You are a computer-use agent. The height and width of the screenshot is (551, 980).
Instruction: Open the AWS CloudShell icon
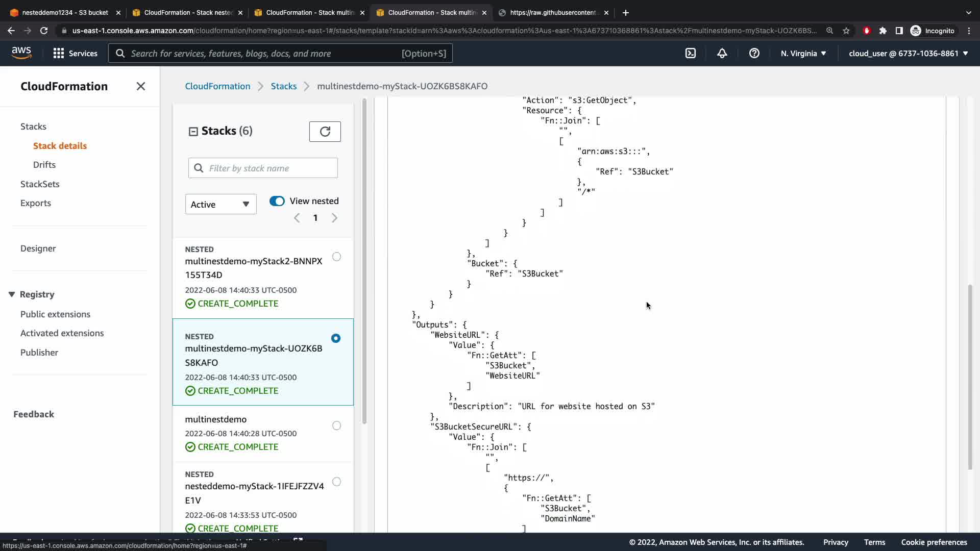(x=690, y=53)
